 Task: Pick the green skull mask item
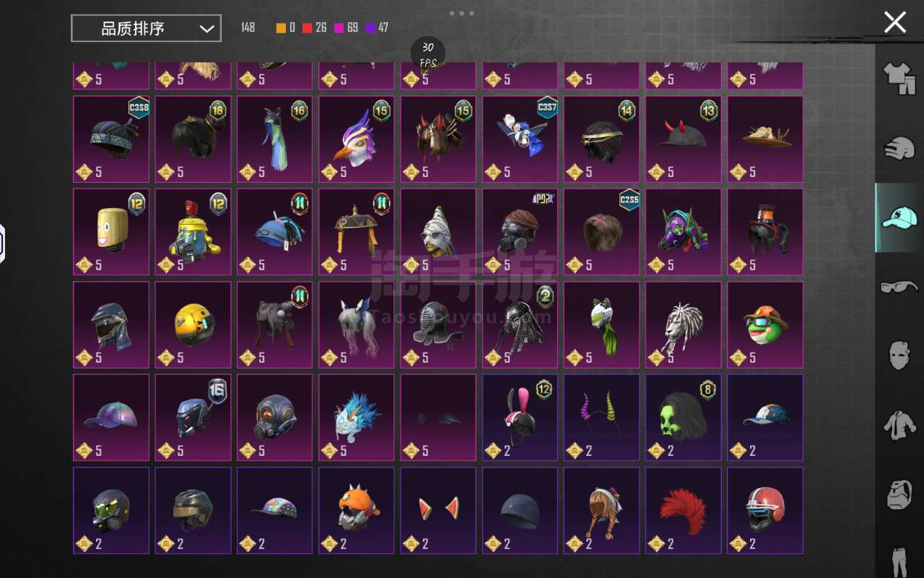[683, 417]
